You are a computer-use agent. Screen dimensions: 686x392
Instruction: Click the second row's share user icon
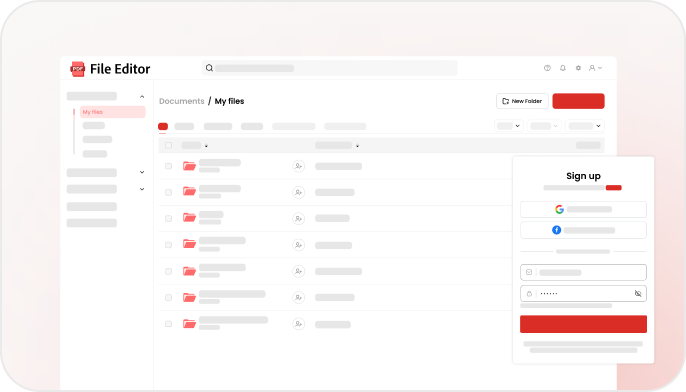pos(298,192)
